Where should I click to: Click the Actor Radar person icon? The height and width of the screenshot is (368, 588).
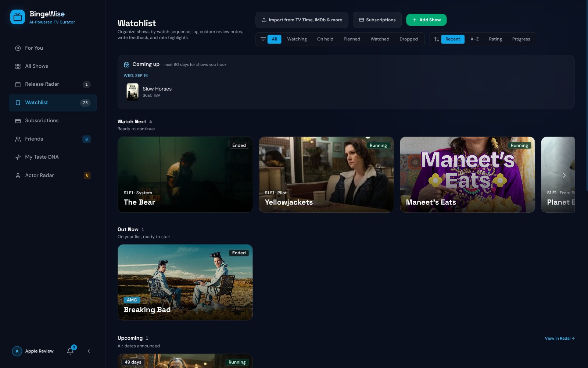(18, 176)
